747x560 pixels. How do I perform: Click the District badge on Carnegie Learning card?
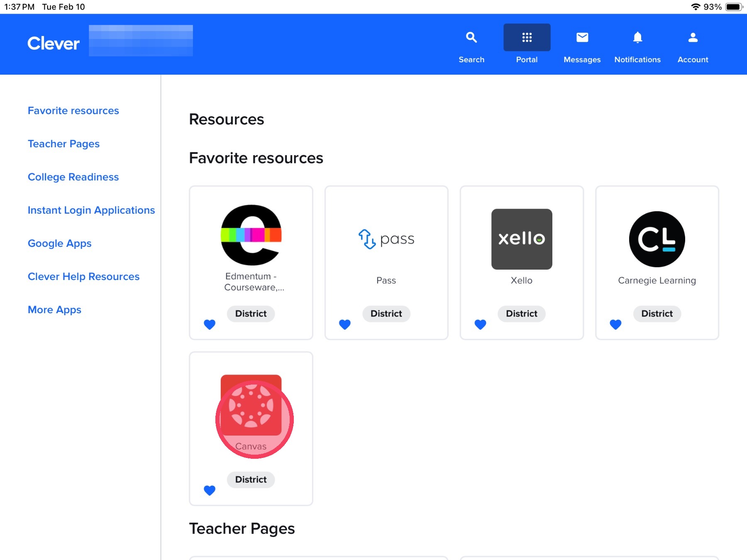(657, 314)
